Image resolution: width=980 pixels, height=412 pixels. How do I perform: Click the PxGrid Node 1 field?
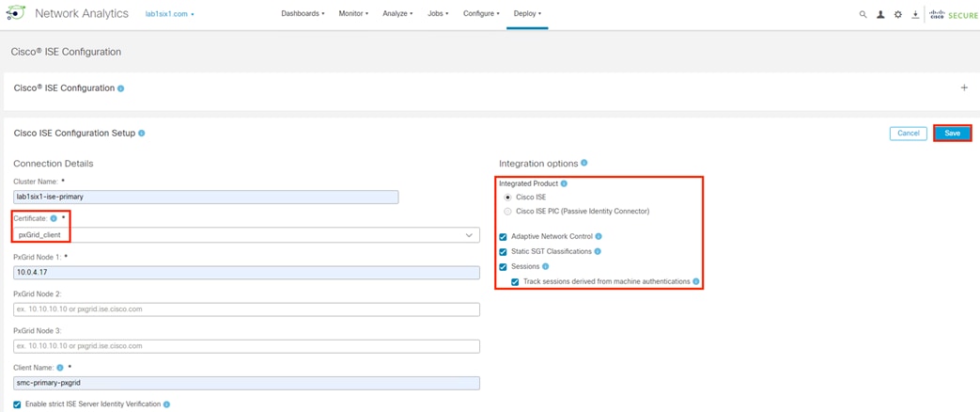click(x=246, y=273)
